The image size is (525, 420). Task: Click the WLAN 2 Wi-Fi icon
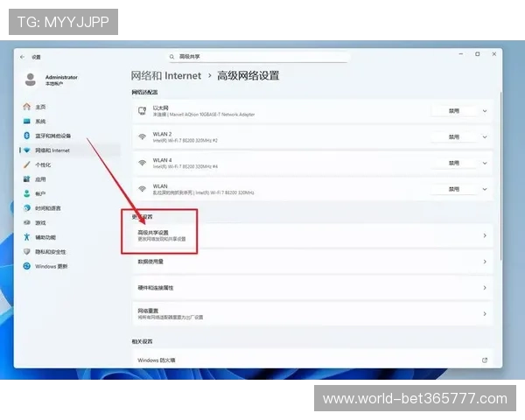(x=143, y=136)
